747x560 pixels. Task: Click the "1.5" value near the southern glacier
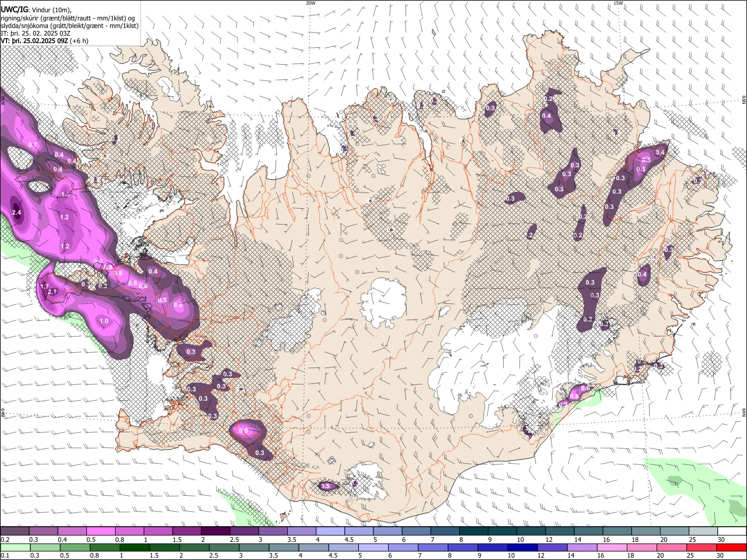(326, 486)
